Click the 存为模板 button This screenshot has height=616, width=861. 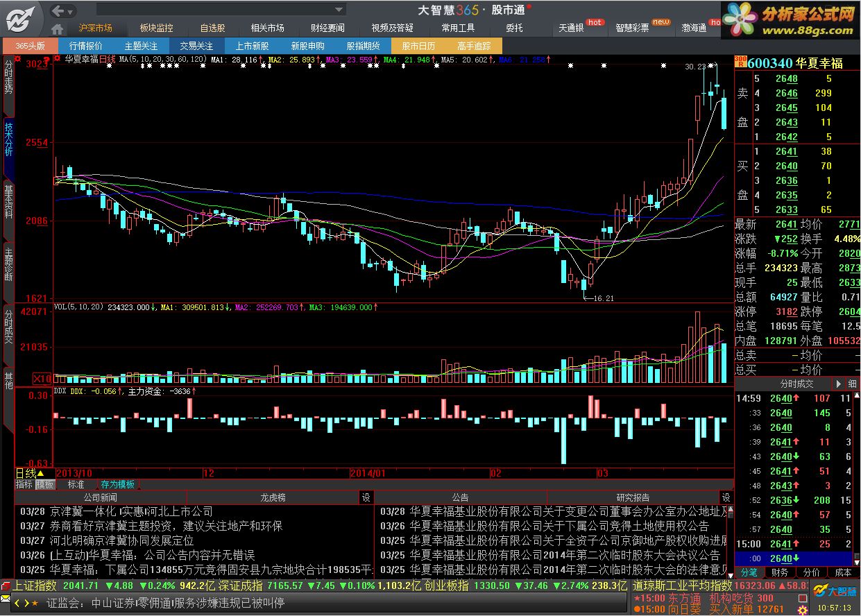pyautogui.click(x=117, y=484)
